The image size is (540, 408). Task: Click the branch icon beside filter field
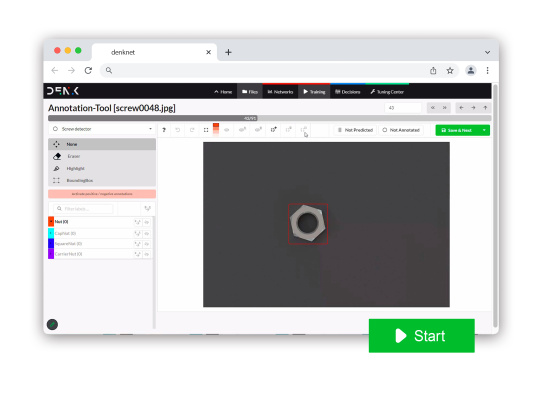(147, 209)
